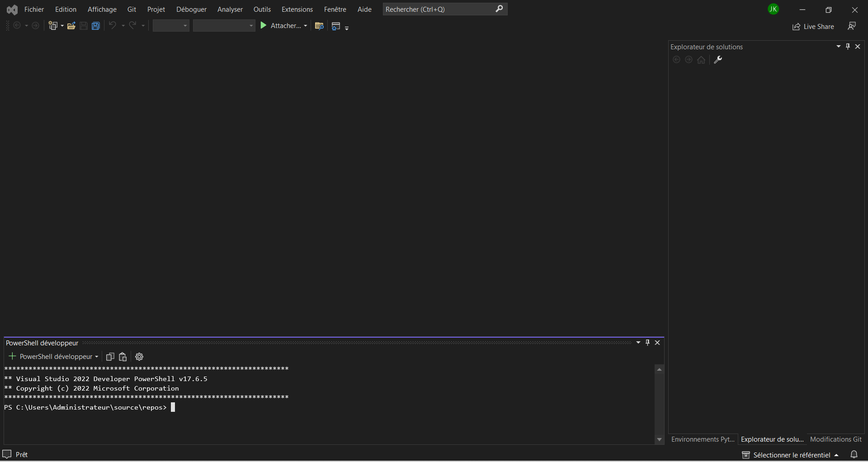Open the Fenêtre menu
The width and height of the screenshot is (868, 462).
[335, 9]
